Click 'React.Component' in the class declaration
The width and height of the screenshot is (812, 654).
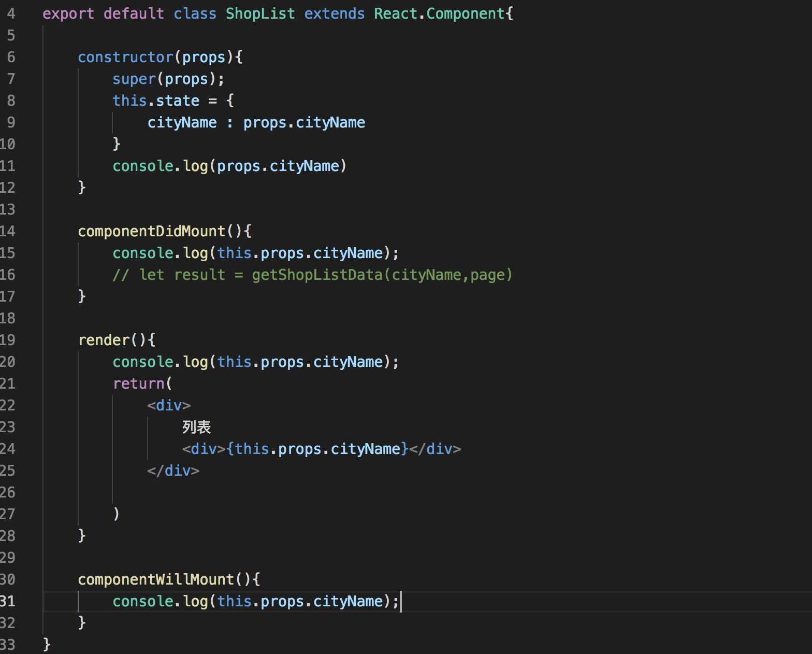click(439, 13)
